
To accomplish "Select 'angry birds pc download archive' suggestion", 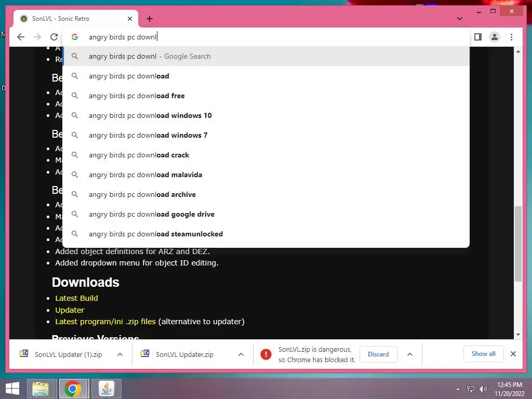I will pos(267,194).
